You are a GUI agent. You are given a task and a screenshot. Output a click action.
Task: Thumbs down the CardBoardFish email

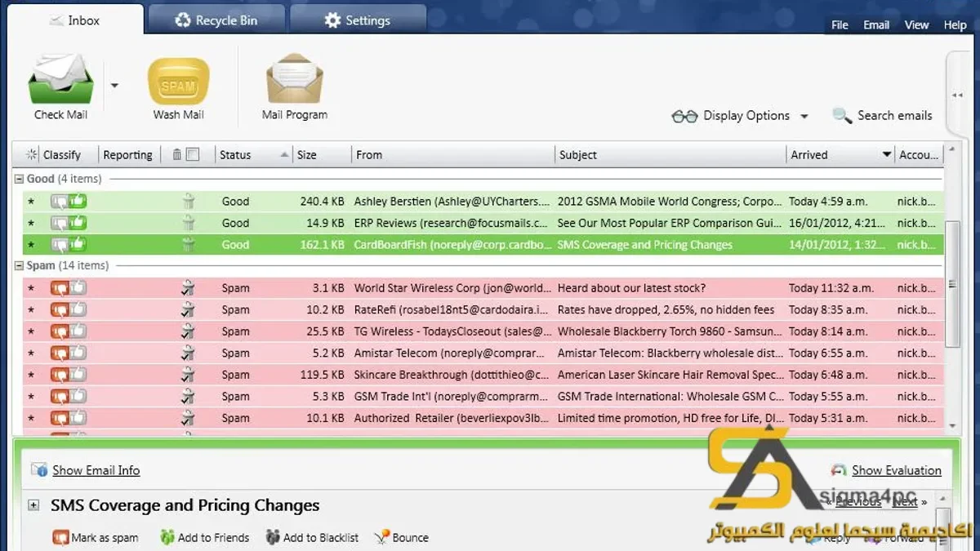pos(60,245)
